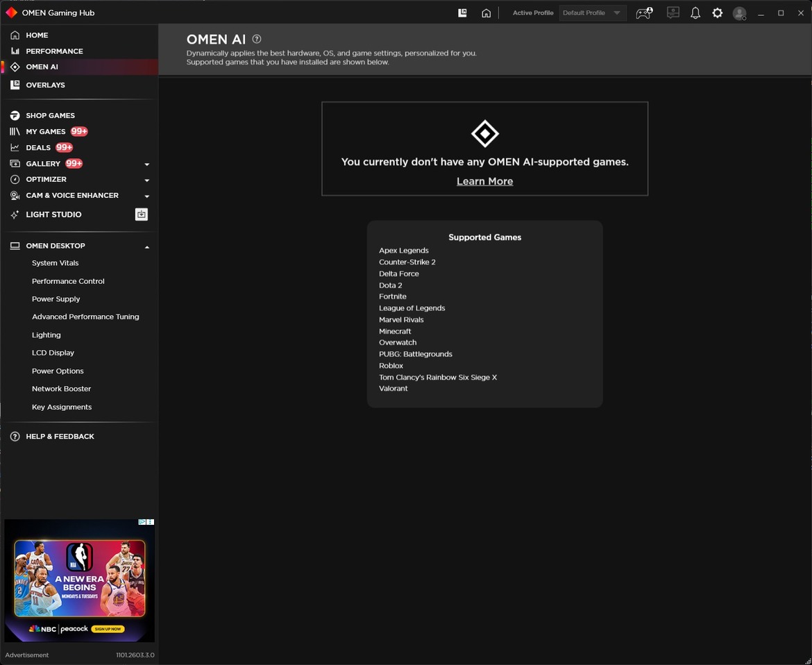The width and height of the screenshot is (812, 665).
Task: Expand CAM & VOICE ENHANCER arrow
Action: [x=147, y=196]
